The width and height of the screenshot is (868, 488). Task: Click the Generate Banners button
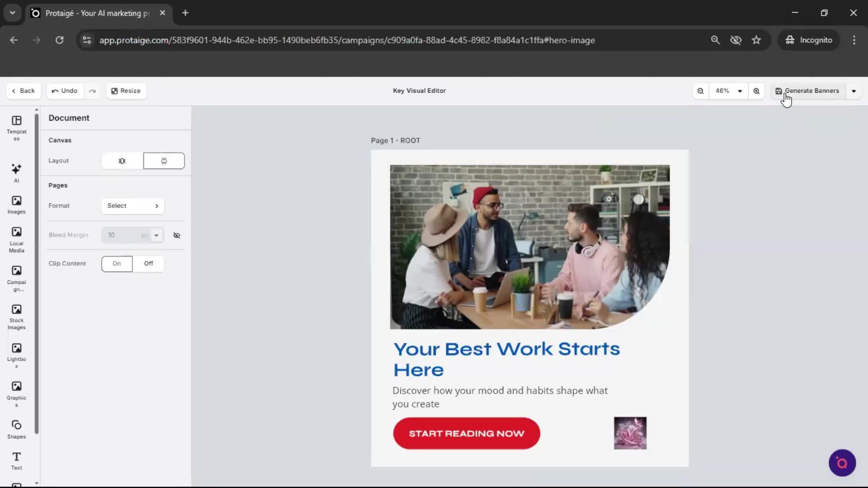tap(807, 91)
